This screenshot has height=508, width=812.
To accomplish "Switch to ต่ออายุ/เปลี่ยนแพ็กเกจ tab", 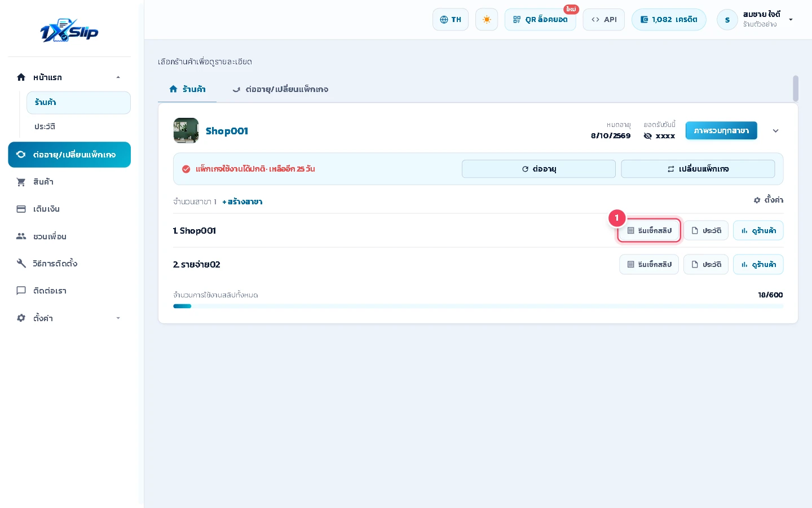I will coord(280,89).
